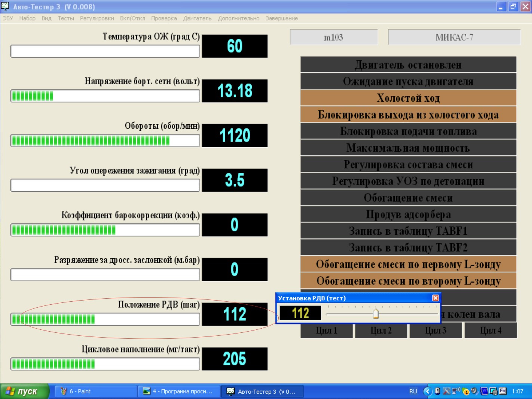This screenshot has width=532, height=399.
Task: Click the Установка РДВ (тест) title bar
Action: tap(354, 298)
